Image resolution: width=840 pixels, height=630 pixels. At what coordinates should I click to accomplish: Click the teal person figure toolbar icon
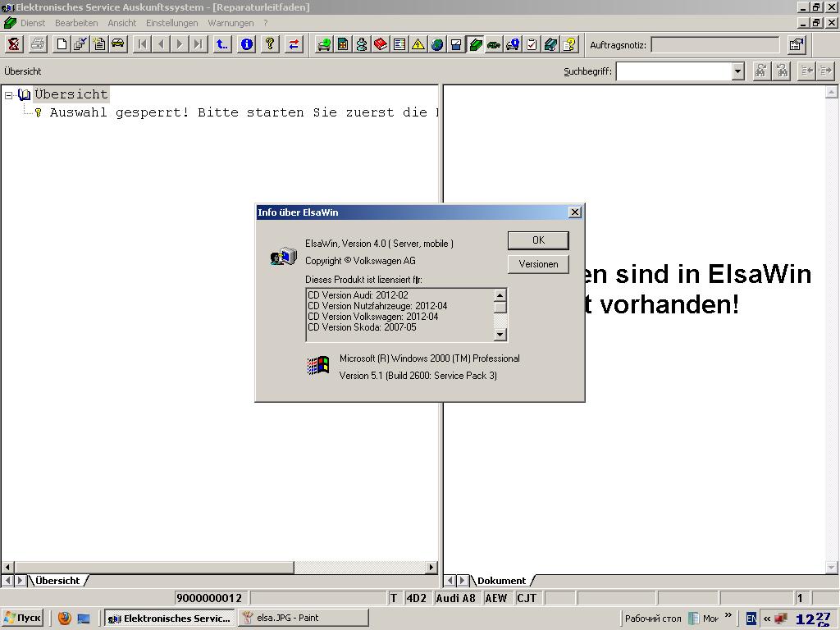362,44
